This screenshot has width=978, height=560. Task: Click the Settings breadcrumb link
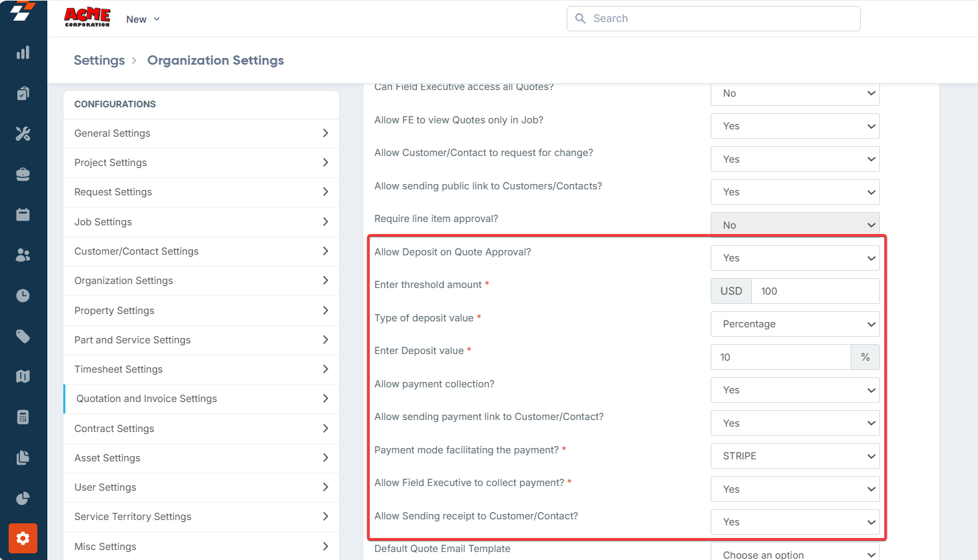pos(99,60)
